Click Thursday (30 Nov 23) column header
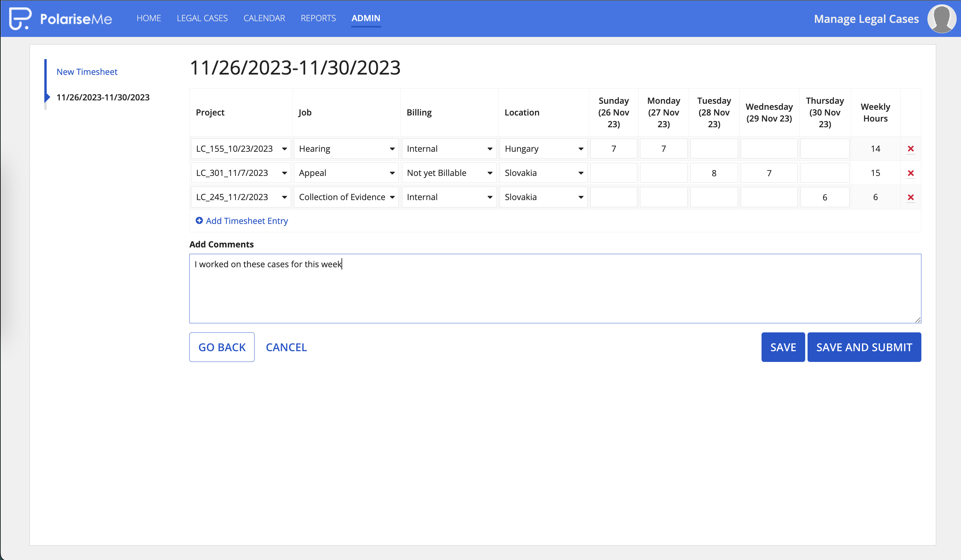The image size is (961, 560). [x=825, y=112]
